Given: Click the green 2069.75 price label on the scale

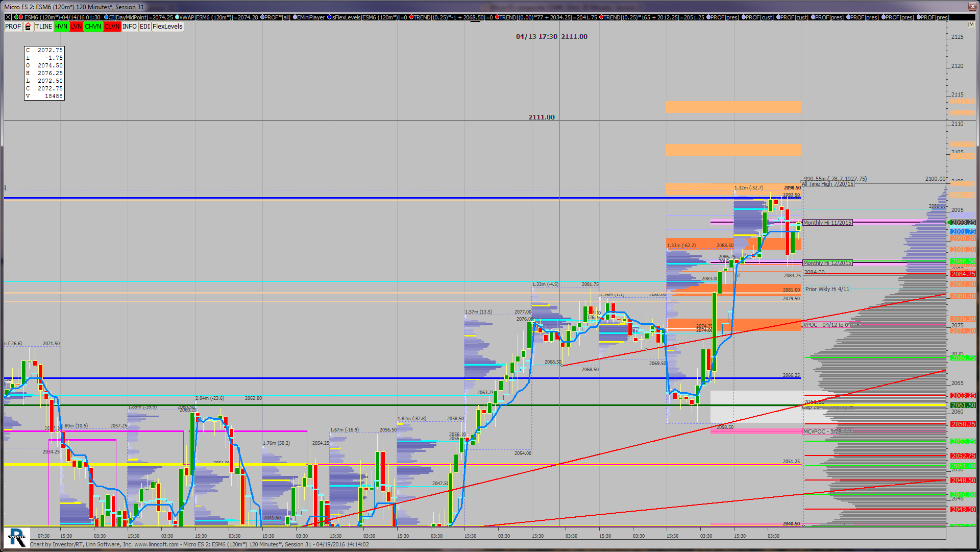Looking at the screenshot, I should pos(963,358).
